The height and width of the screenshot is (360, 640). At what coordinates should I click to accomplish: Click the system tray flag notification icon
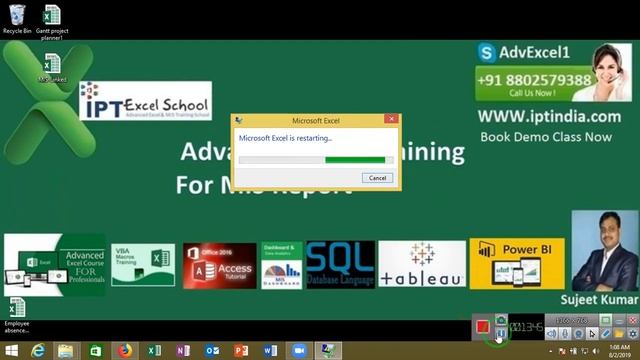click(x=562, y=351)
